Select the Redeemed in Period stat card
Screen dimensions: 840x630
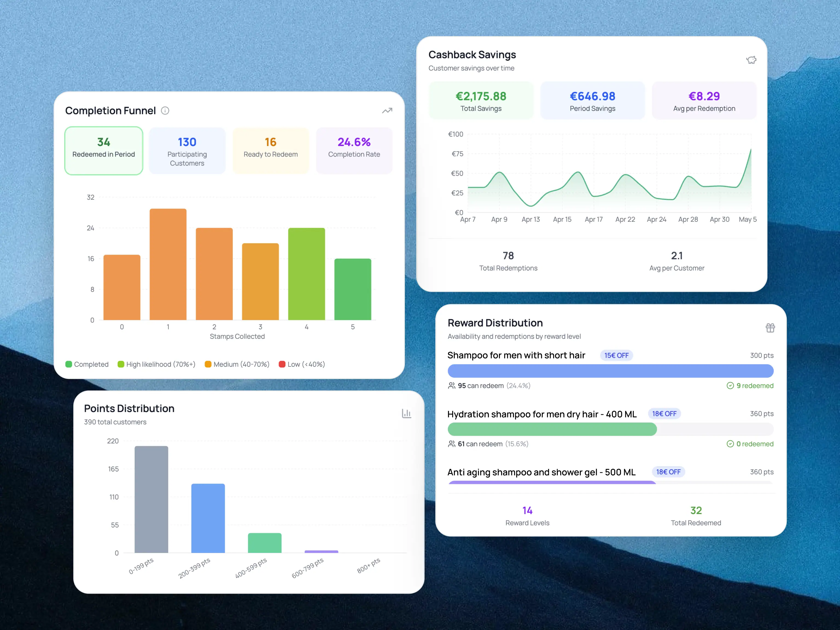(104, 151)
